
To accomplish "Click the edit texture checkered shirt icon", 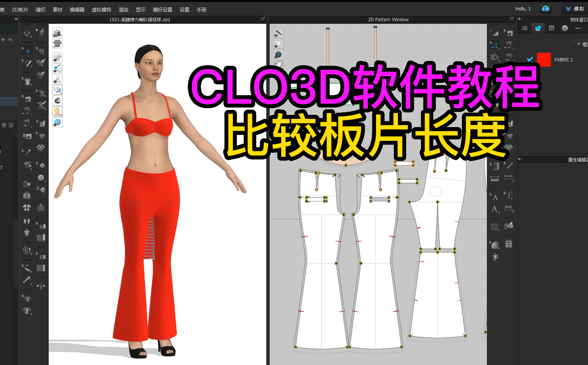I will coord(41,136).
